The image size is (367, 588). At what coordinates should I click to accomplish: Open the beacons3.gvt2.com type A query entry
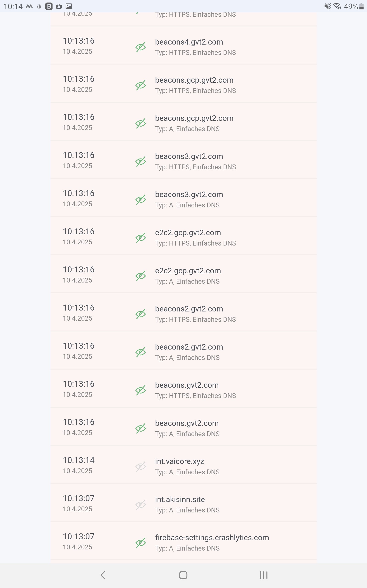click(189, 199)
